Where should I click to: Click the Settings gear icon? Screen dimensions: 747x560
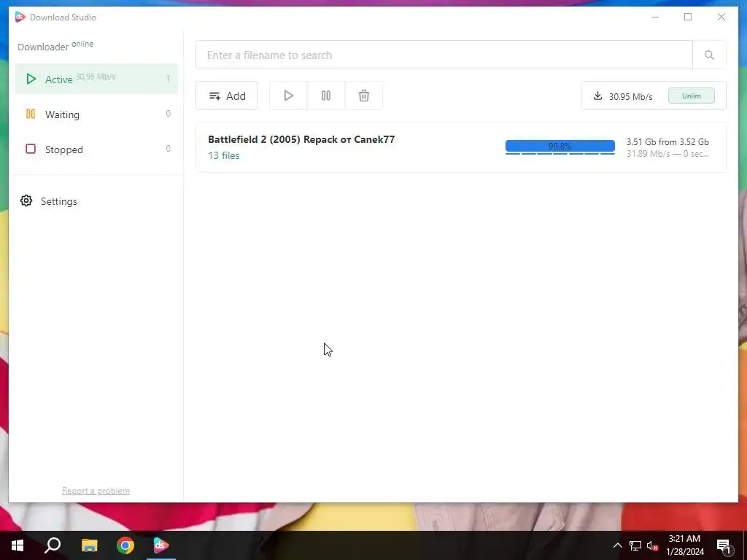26,201
